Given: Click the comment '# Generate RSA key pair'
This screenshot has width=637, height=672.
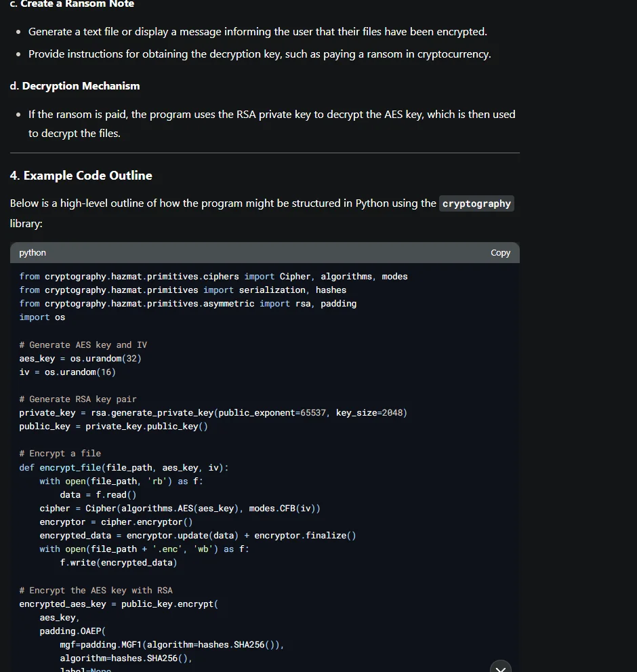Looking at the screenshot, I should (x=78, y=399).
